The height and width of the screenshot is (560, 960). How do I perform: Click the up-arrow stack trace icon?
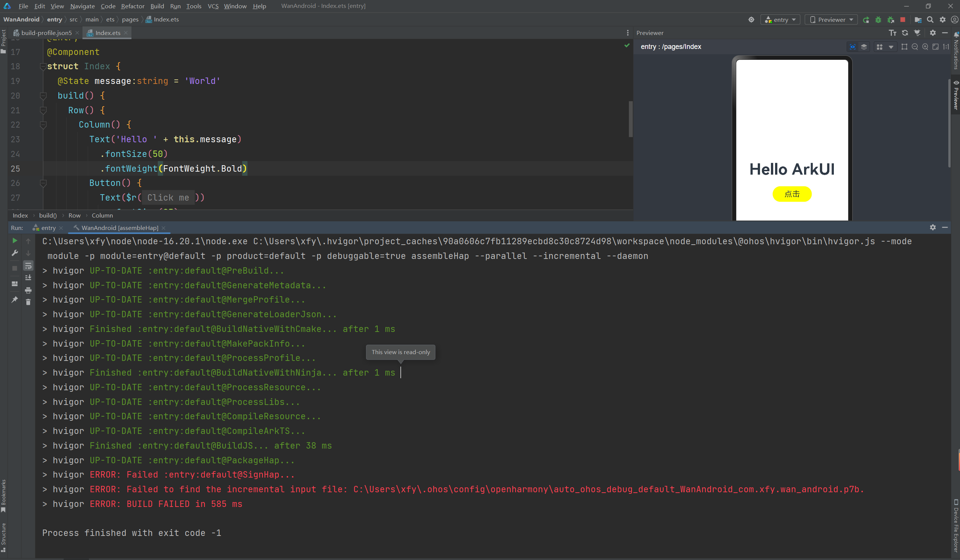tap(28, 240)
